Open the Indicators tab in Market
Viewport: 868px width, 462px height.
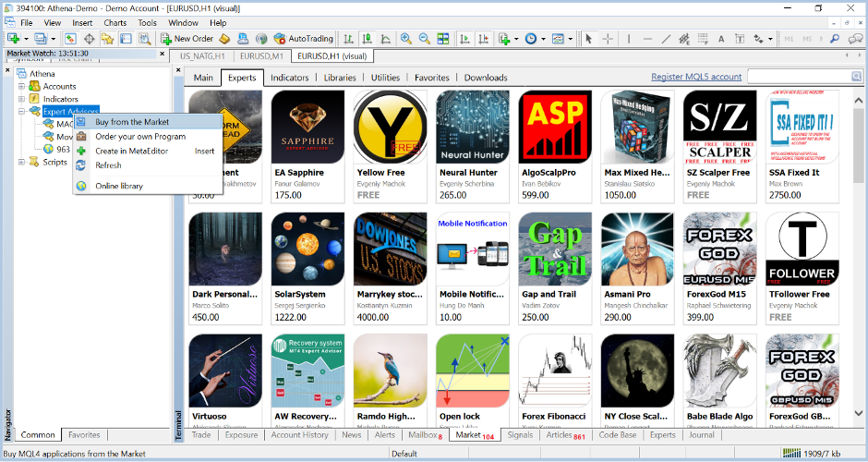click(x=290, y=78)
